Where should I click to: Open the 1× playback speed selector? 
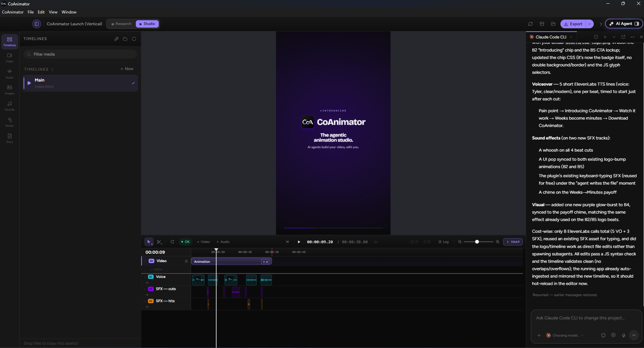(376, 242)
